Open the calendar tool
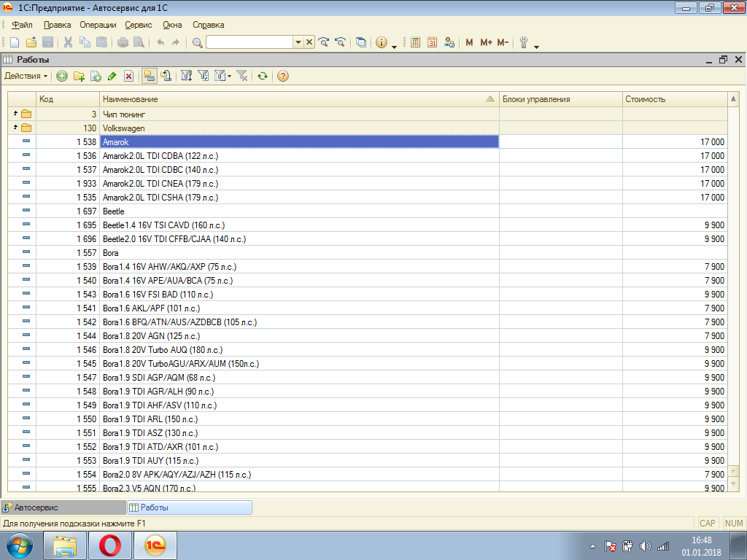 point(432,42)
